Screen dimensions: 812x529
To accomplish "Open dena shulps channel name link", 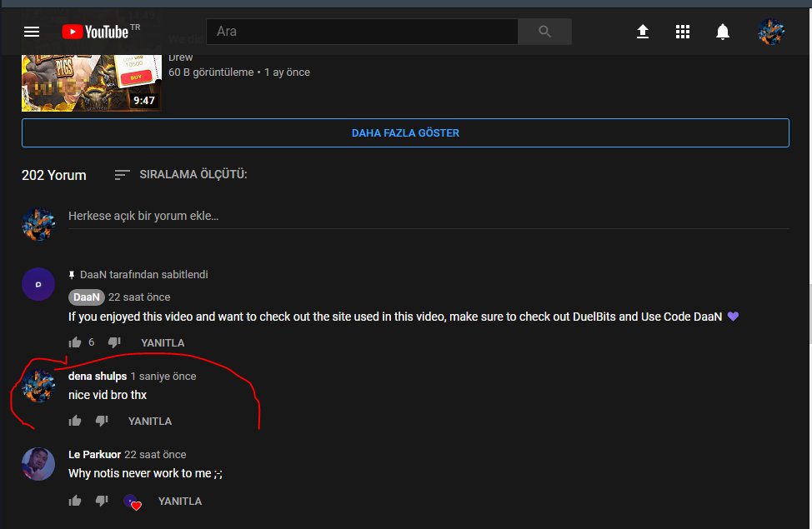I will (x=98, y=377).
